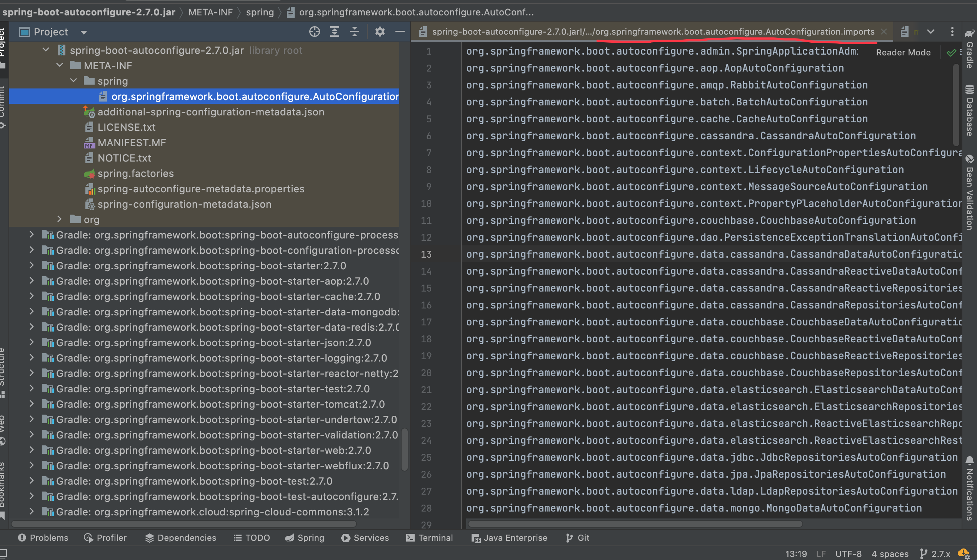
Task: Click the UTF-8 encoding status widget
Action: point(848,554)
